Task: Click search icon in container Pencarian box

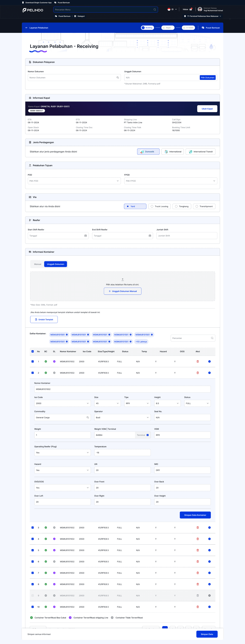Action: click(212, 338)
